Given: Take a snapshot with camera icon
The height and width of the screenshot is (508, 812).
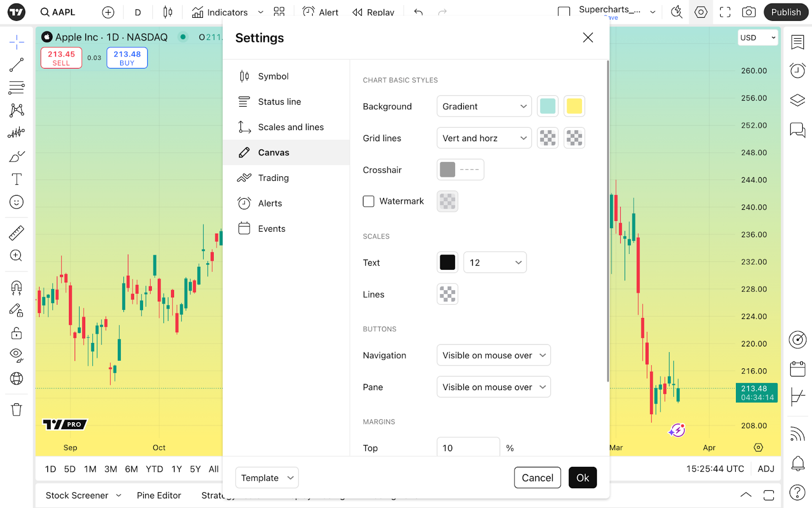Looking at the screenshot, I should (x=749, y=12).
